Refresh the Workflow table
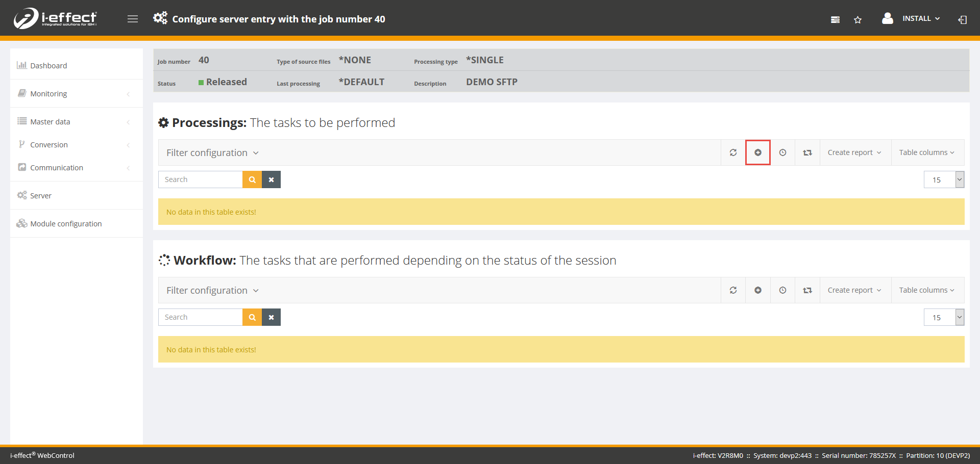This screenshot has height=464, width=980. point(733,290)
